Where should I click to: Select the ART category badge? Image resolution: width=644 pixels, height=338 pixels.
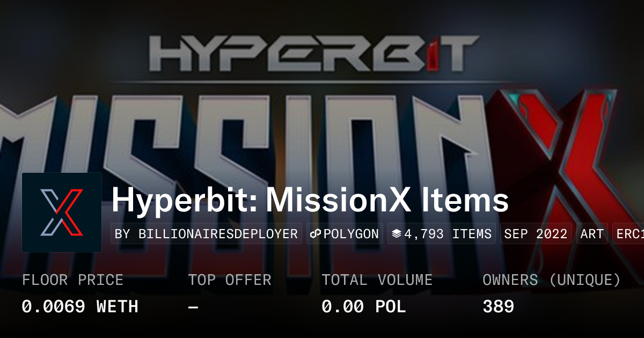(x=592, y=234)
